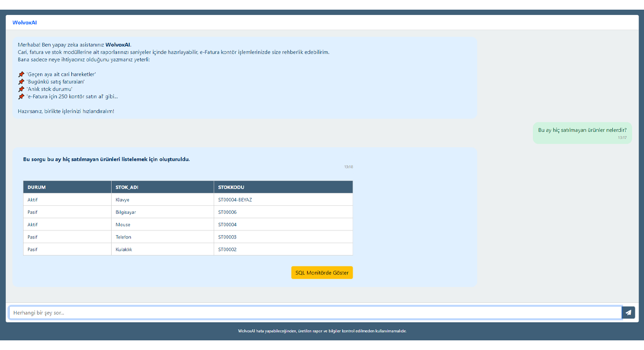Click the SQL Monitörde Göster button
644x350 pixels.
[x=322, y=273]
